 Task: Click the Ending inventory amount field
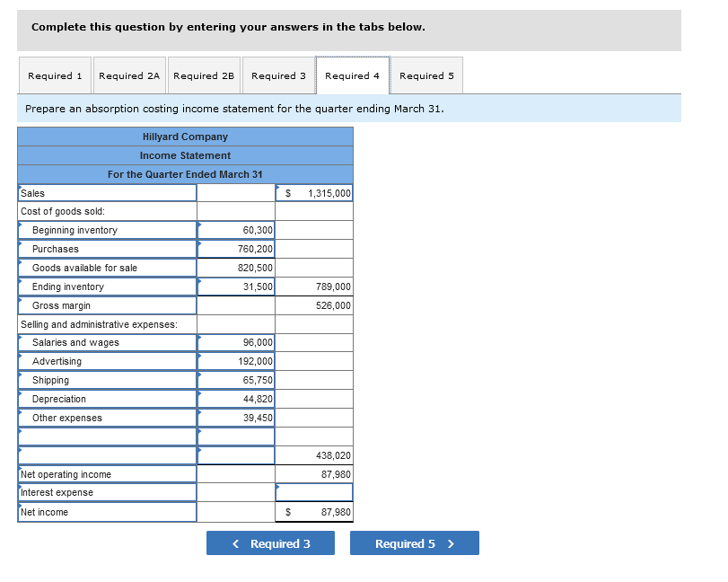tap(236, 287)
